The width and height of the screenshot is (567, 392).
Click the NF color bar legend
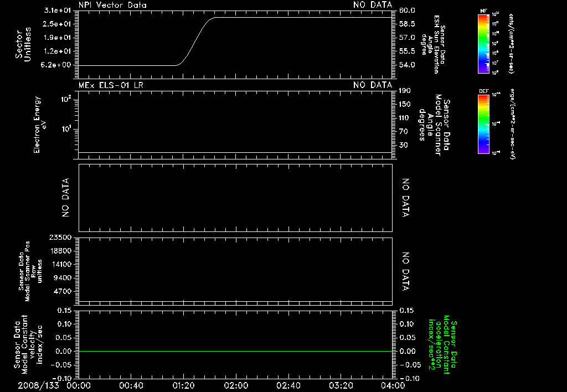pos(483,44)
